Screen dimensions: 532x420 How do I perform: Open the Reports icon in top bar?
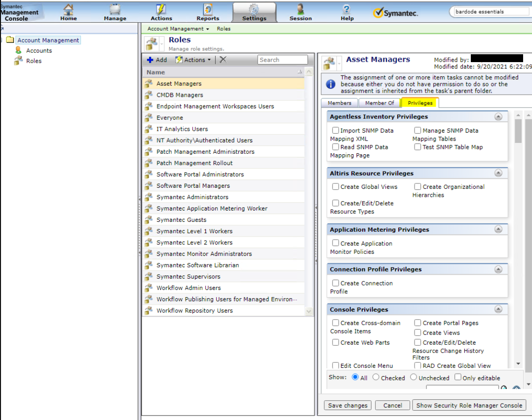click(x=208, y=10)
